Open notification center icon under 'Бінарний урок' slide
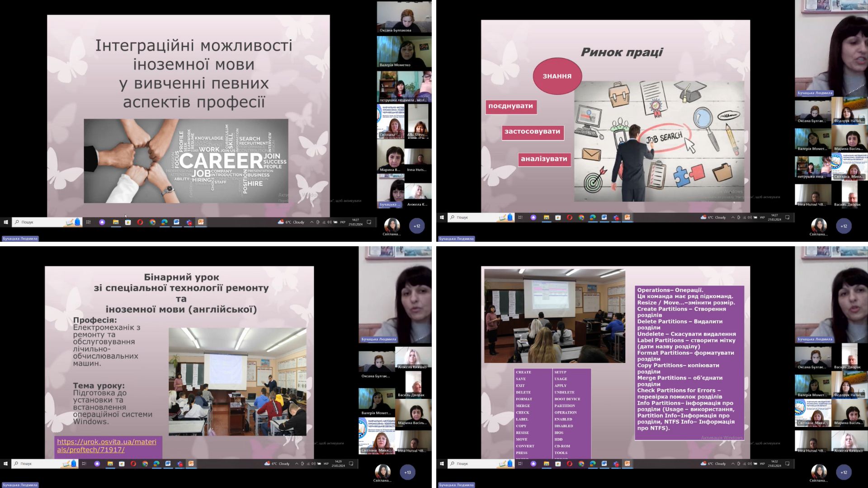The image size is (868, 488). pos(351,464)
